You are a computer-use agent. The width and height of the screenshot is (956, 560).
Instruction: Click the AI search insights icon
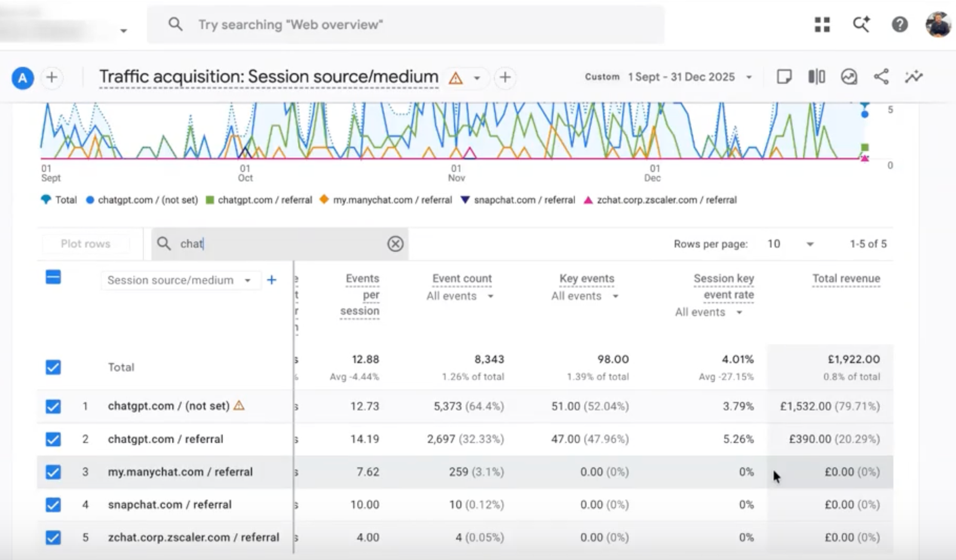coord(861,24)
